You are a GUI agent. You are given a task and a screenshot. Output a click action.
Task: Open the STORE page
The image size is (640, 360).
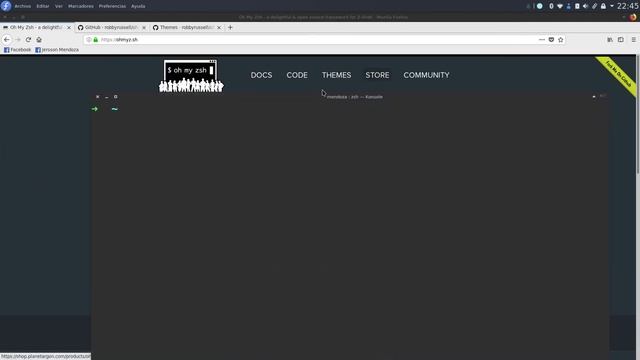point(377,75)
